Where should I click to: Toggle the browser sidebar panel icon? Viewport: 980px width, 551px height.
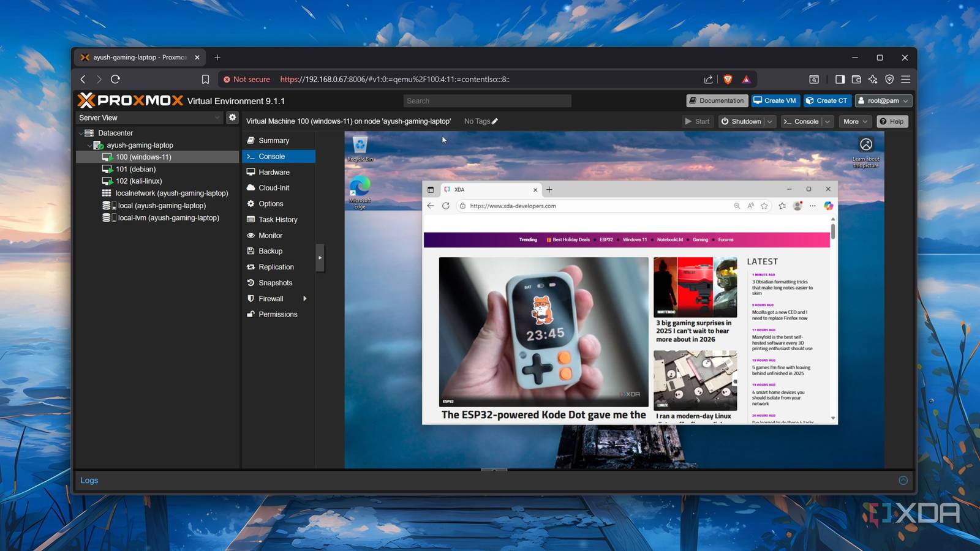coord(840,79)
